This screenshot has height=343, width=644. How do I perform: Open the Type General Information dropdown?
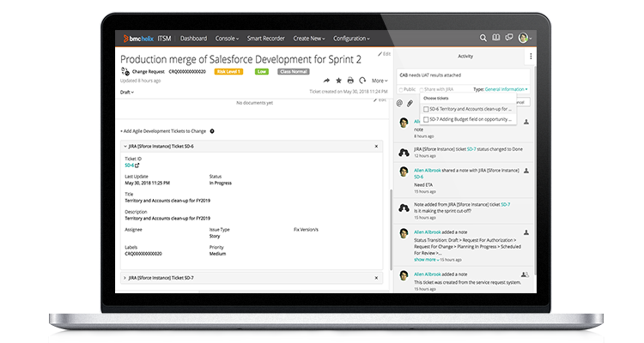point(506,89)
